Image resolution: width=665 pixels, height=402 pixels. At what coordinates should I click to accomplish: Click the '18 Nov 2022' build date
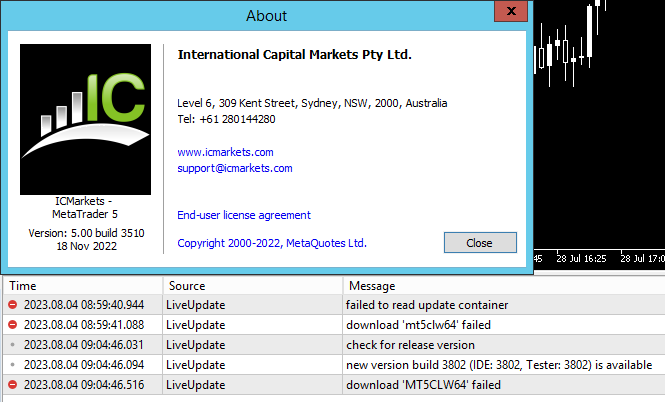87,246
